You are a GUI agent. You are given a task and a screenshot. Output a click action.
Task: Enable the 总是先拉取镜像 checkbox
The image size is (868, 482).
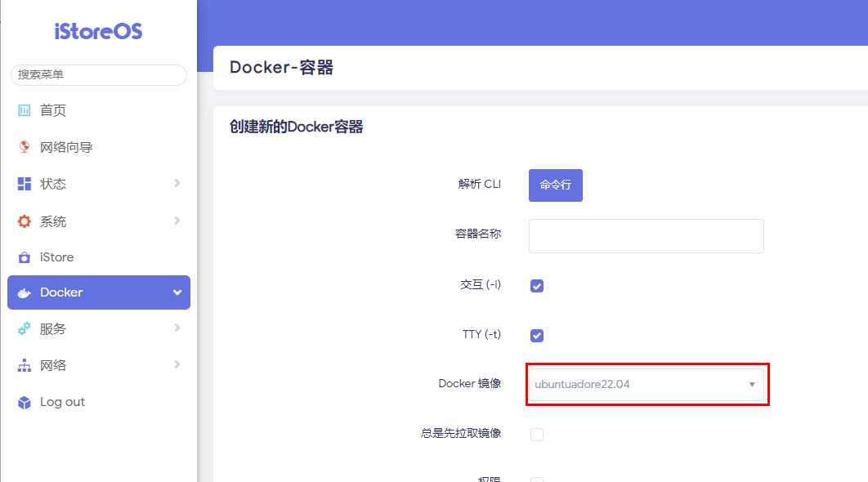tap(537, 435)
